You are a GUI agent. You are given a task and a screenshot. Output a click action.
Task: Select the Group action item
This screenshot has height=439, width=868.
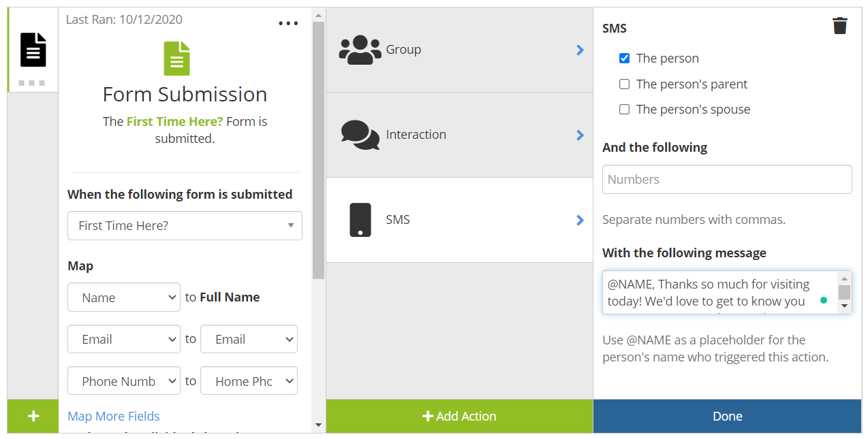point(459,50)
